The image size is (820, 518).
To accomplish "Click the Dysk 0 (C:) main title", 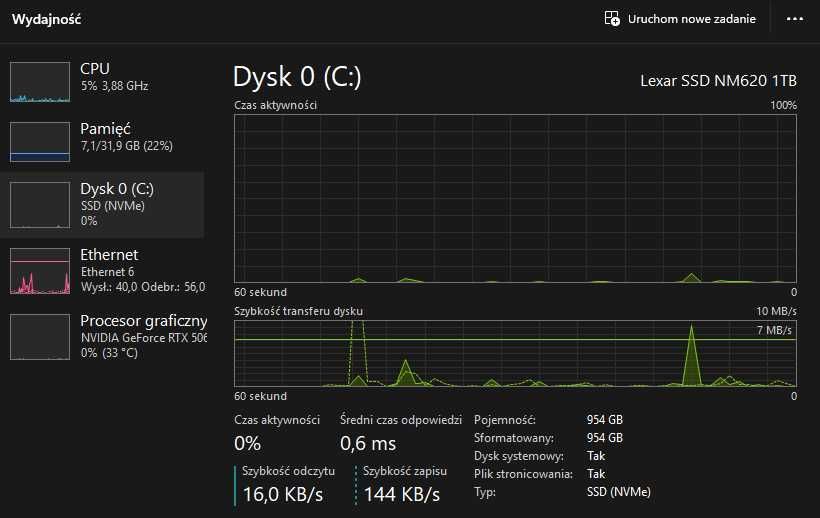I will coord(297,77).
